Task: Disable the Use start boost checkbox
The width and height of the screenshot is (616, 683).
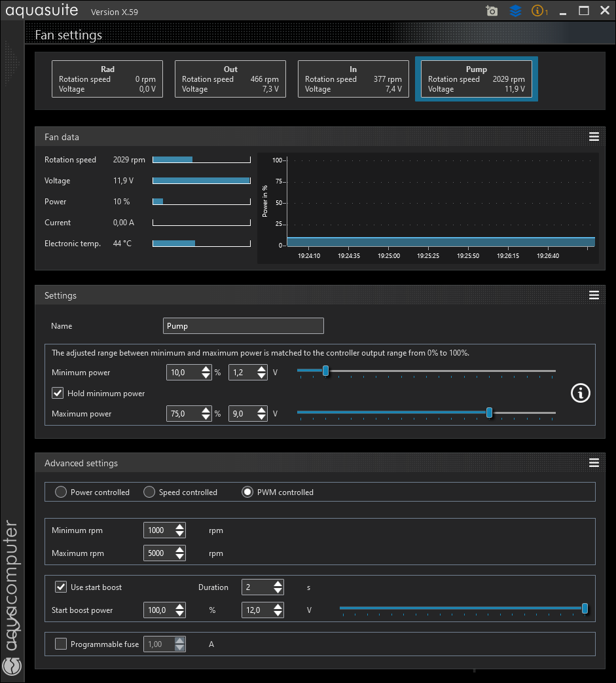Action: click(x=61, y=587)
